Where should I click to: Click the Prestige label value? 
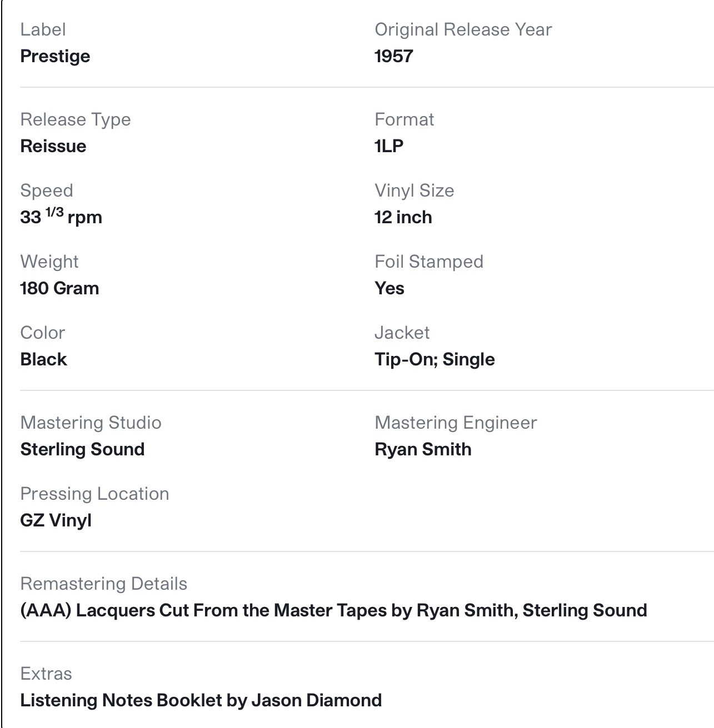coord(55,56)
